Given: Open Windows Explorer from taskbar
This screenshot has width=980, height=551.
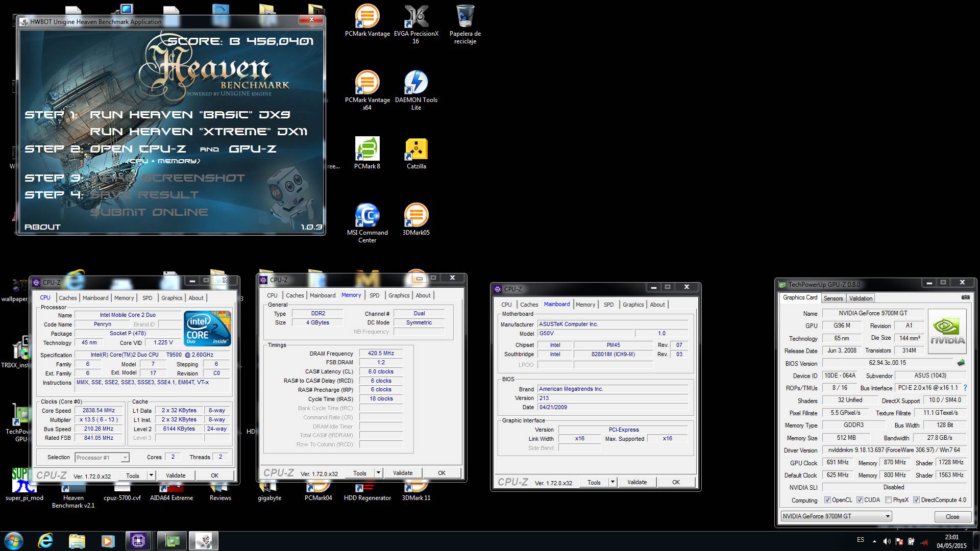Looking at the screenshot, I should pyautogui.click(x=77, y=540).
